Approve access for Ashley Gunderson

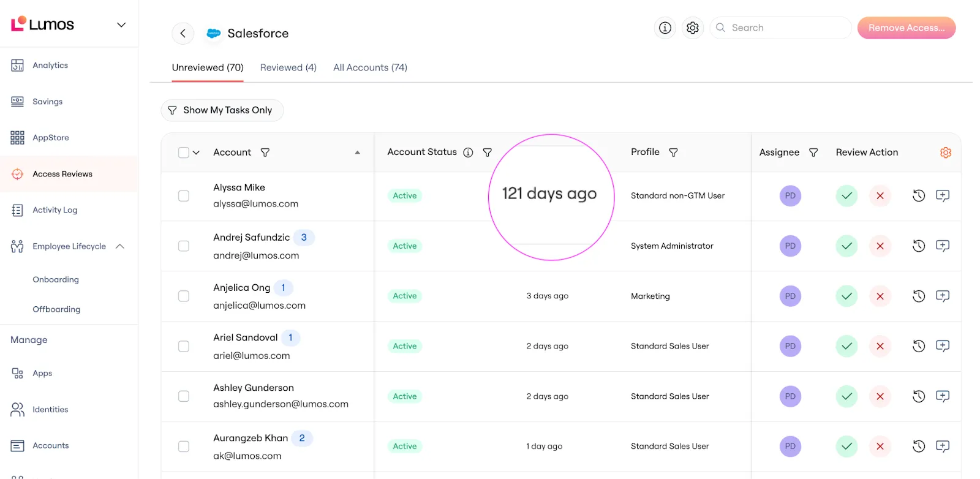coord(846,396)
